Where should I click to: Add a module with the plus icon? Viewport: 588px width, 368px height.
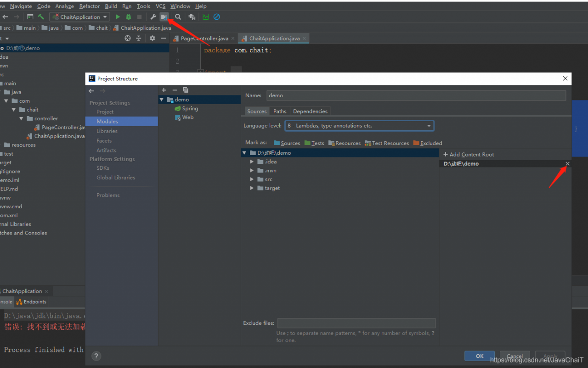pyautogui.click(x=164, y=90)
